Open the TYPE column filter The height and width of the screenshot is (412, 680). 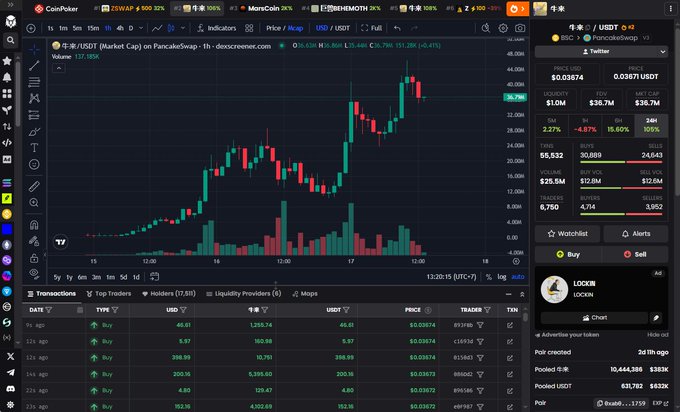click(x=115, y=310)
